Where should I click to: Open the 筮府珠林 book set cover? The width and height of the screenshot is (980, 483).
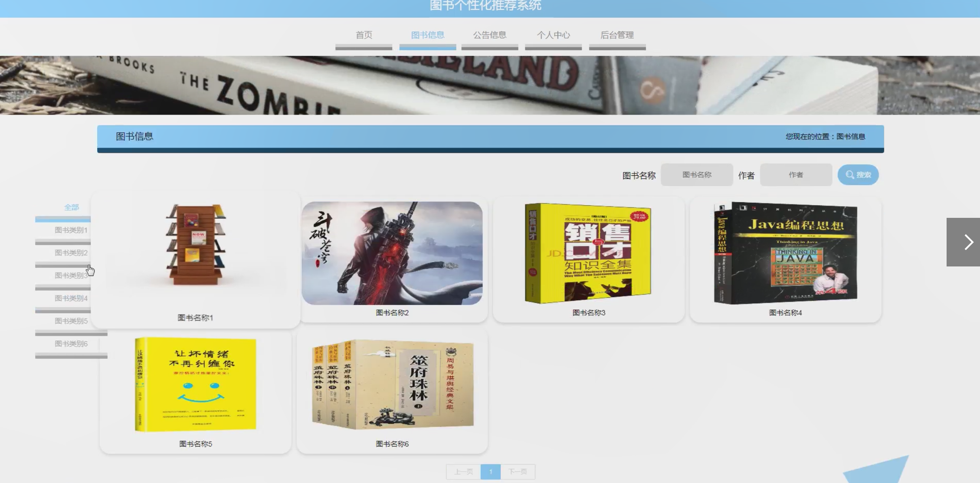(393, 384)
